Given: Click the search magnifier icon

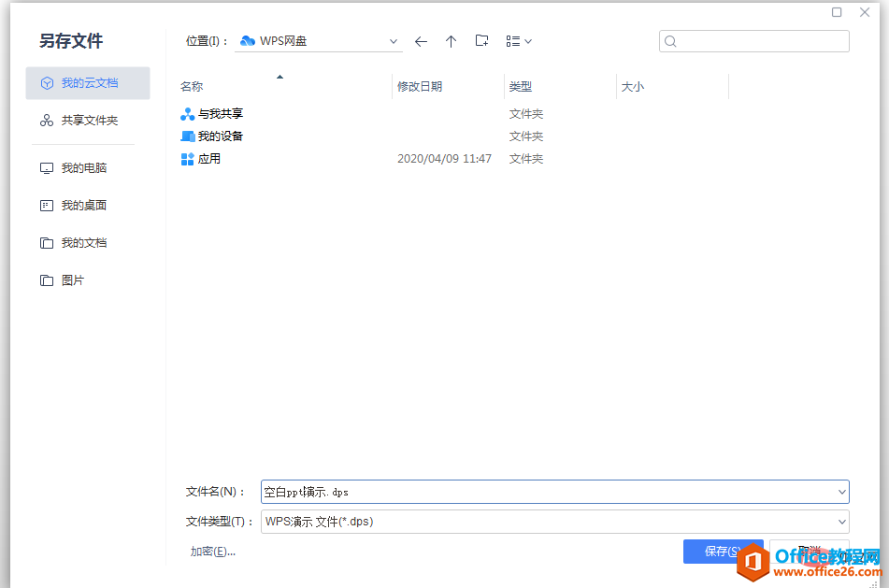Looking at the screenshot, I should pyautogui.click(x=670, y=41).
